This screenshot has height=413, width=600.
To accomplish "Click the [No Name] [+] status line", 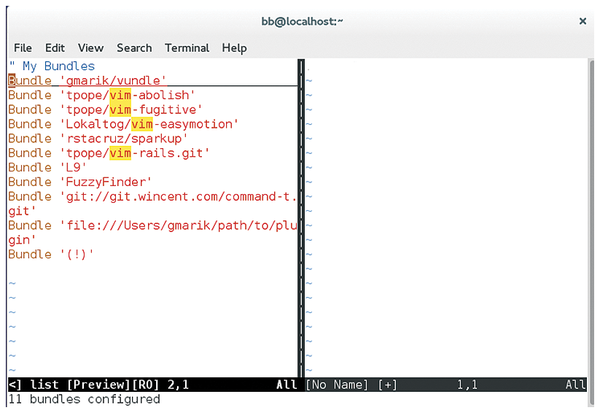I will [x=445, y=385].
